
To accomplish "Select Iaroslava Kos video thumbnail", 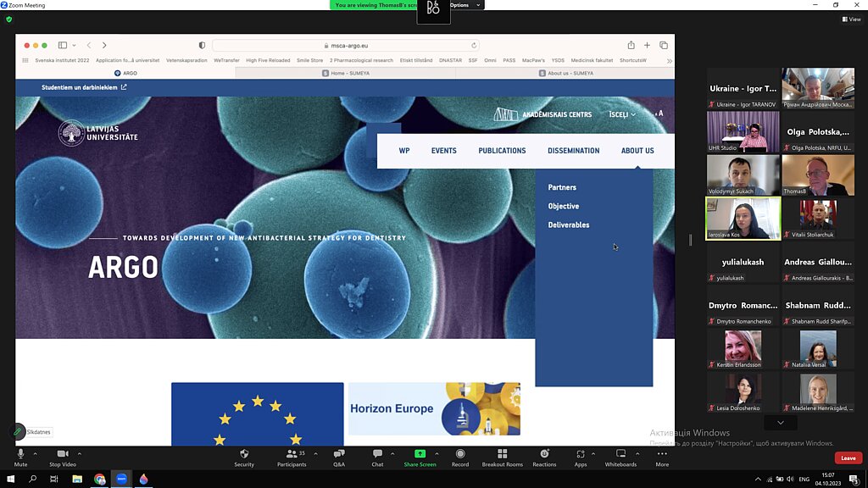I will click(x=743, y=219).
